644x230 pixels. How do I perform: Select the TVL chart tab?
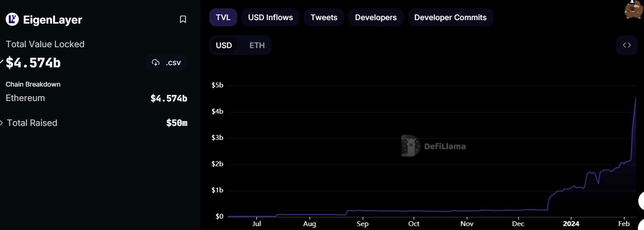(x=223, y=17)
